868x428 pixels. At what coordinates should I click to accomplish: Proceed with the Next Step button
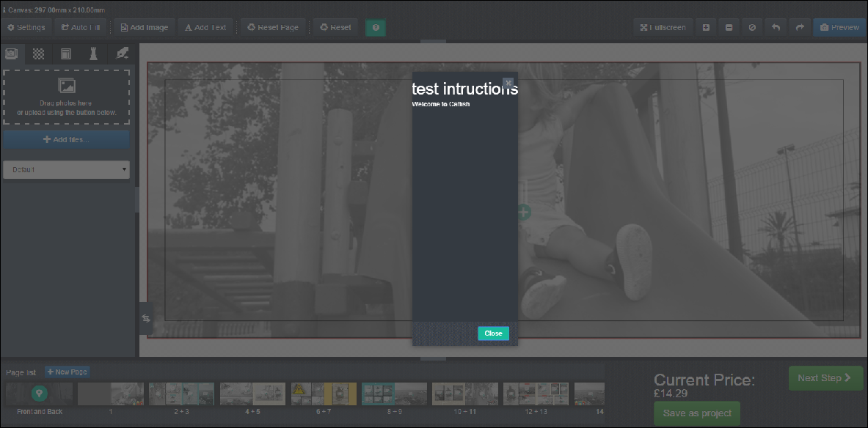coord(825,378)
